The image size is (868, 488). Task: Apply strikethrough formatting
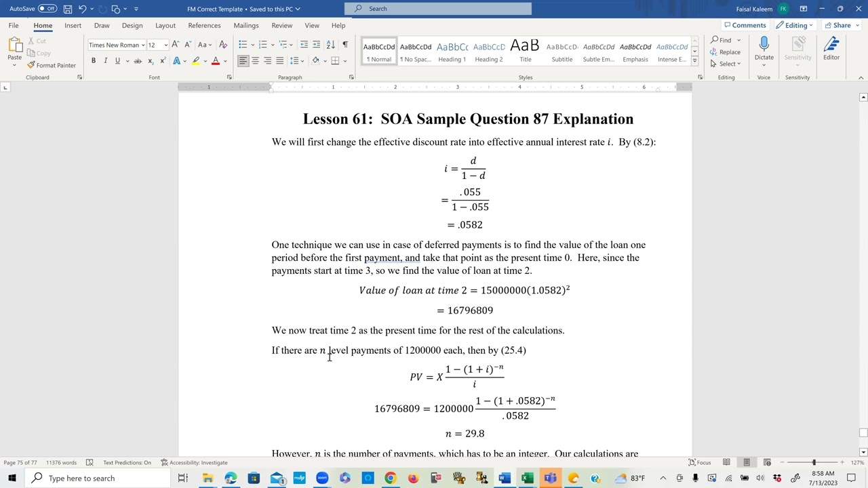point(138,61)
